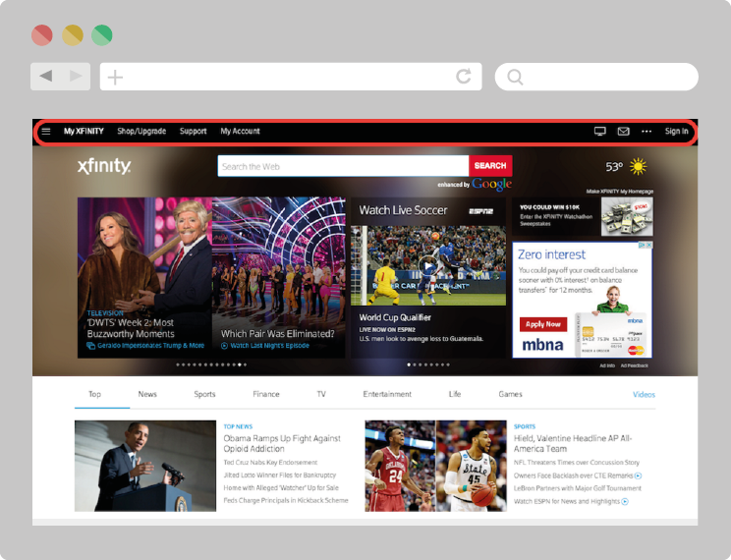This screenshot has height=560, width=731.
Task: Click the play icon beside Watch Last Night's Episode
Action: tap(224, 346)
